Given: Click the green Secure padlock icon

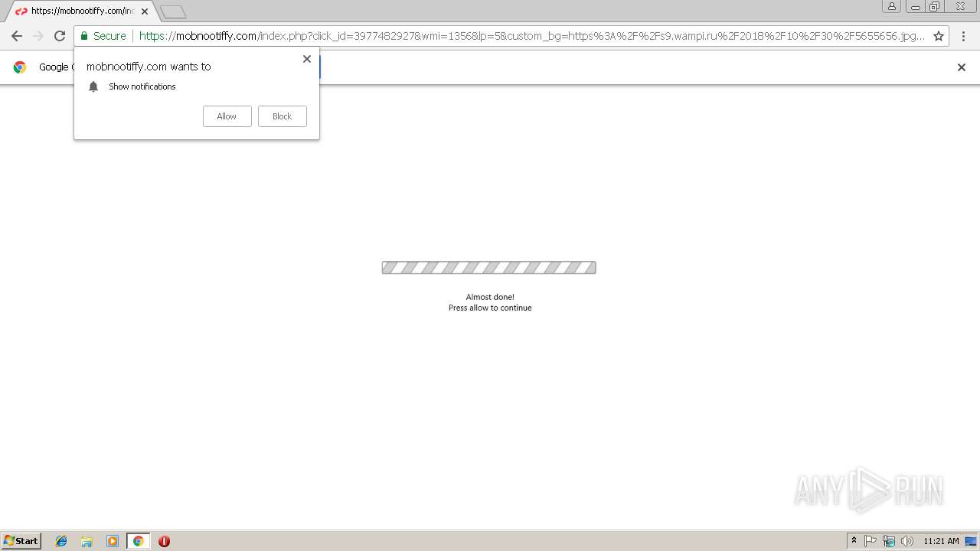Looking at the screenshot, I should pyautogui.click(x=84, y=36).
